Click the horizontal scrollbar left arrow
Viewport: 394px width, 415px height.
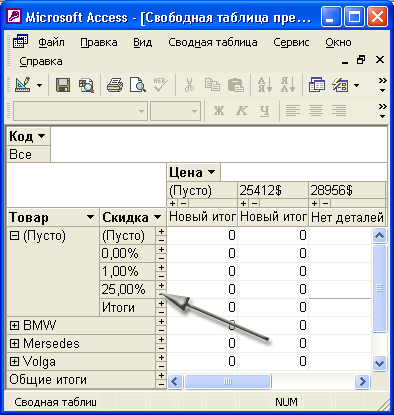[x=175, y=381]
